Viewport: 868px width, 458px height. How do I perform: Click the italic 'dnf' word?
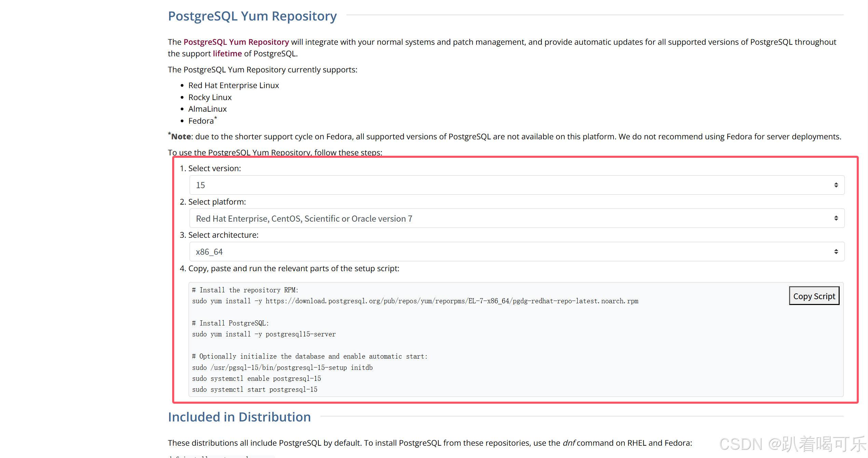(569, 443)
